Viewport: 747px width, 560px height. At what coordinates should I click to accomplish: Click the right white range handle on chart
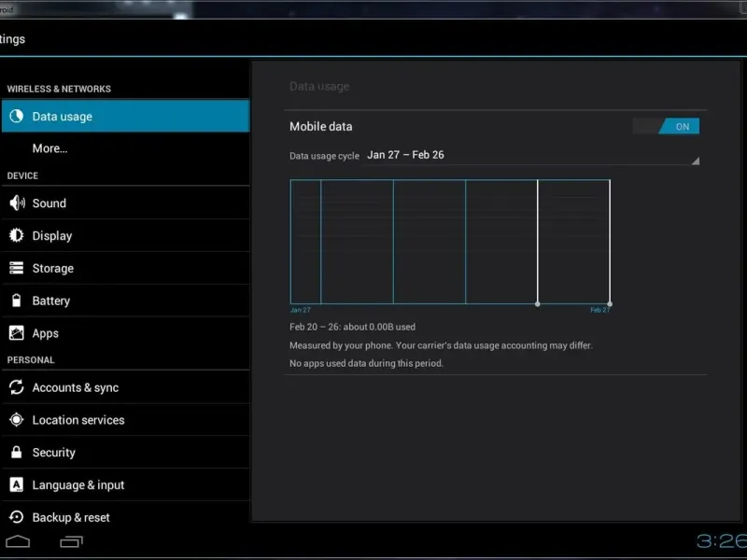click(610, 304)
